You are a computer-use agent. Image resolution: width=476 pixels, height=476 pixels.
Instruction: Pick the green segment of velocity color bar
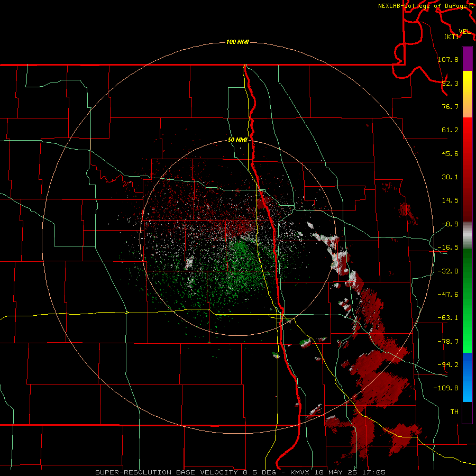tap(467, 300)
